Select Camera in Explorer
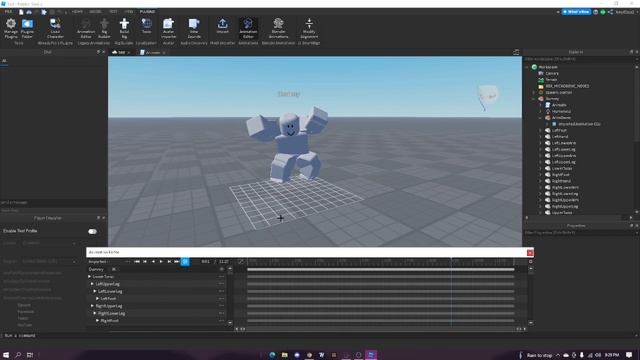This screenshot has width=640, height=360. 552,73
